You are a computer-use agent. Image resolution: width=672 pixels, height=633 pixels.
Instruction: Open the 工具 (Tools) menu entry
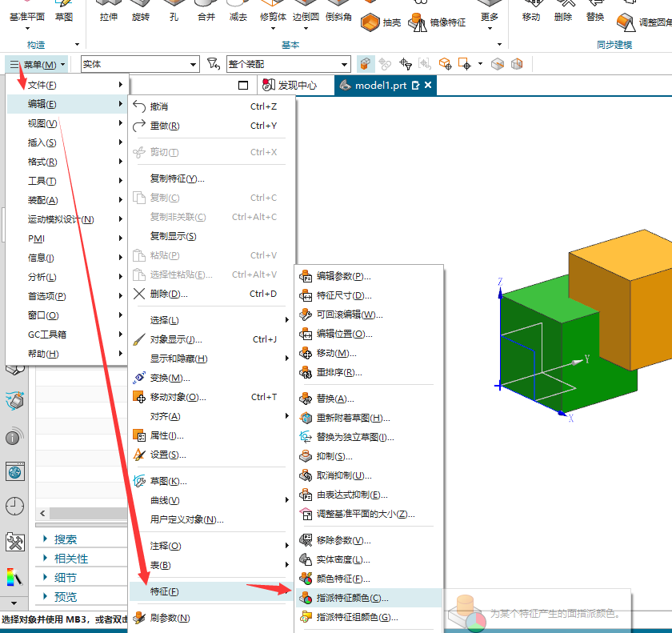[x=42, y=181]
